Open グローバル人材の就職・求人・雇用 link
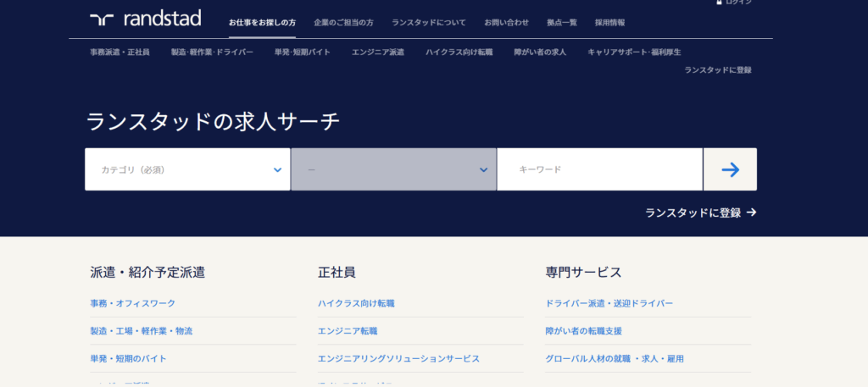This screenshot has height=387, width=868. click(x=615, y=359)
